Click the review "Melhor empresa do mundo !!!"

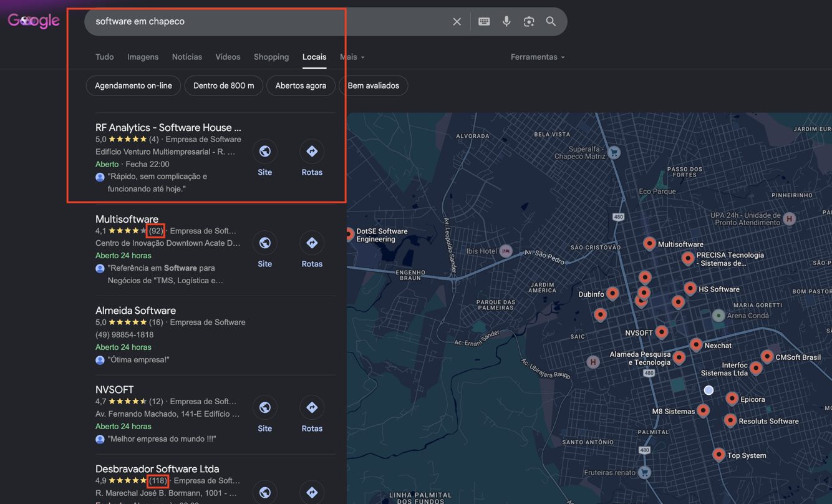[162, 439]
